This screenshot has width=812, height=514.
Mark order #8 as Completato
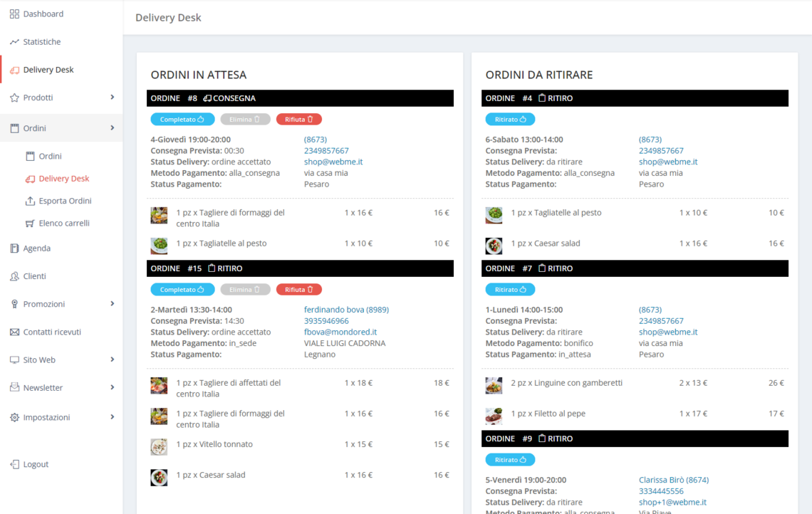pyautogui.click(x=182, y=120)
